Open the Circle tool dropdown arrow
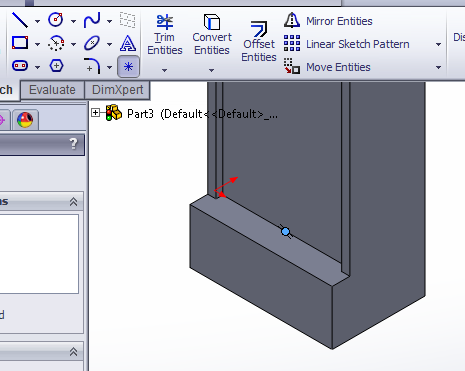The image size is (465, 371). coord(73,21)
